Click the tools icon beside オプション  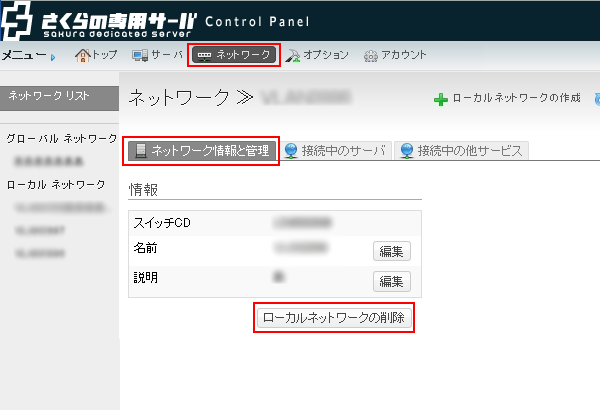[x=293, y=56]
